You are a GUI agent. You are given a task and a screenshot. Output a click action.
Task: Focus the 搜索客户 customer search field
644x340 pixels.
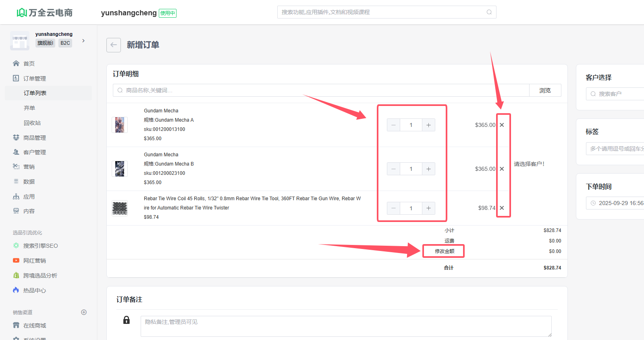pyautogui.click(x=619, y=94)
